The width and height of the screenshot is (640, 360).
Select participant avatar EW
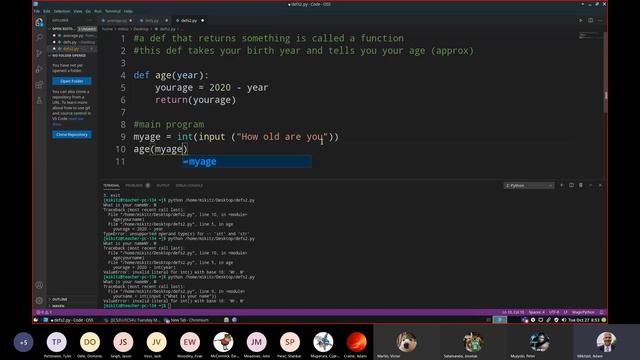point(190,342)
